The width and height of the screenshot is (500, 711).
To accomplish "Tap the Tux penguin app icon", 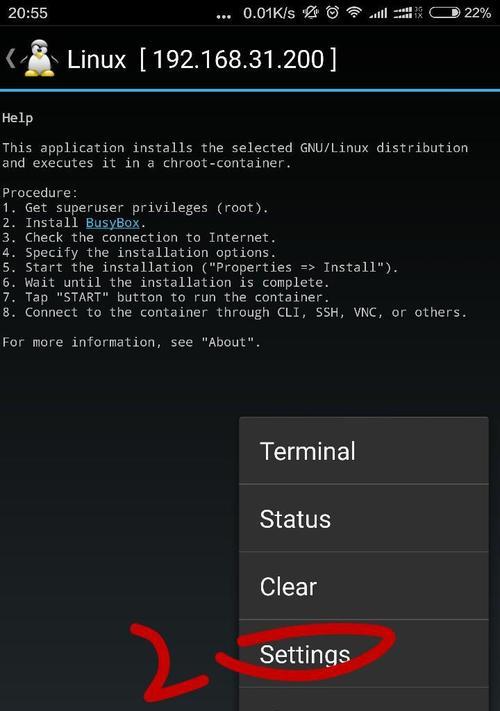I will (x=40, y=58).
